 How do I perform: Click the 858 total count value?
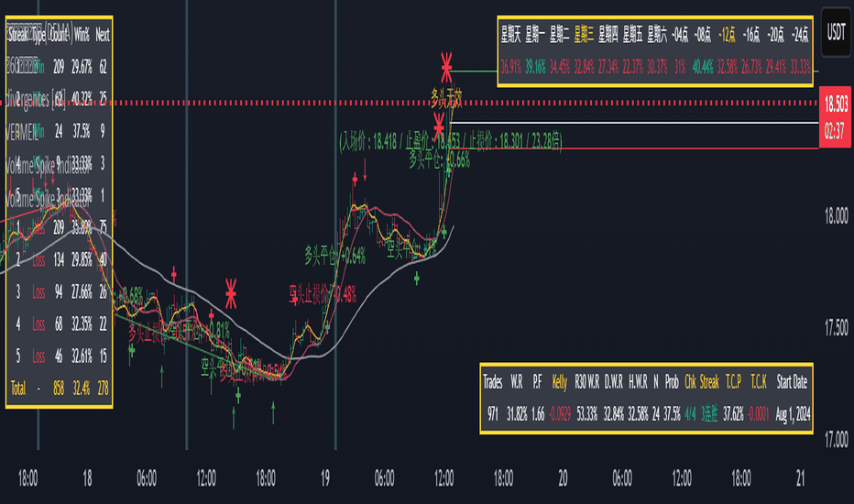(59, 388)
